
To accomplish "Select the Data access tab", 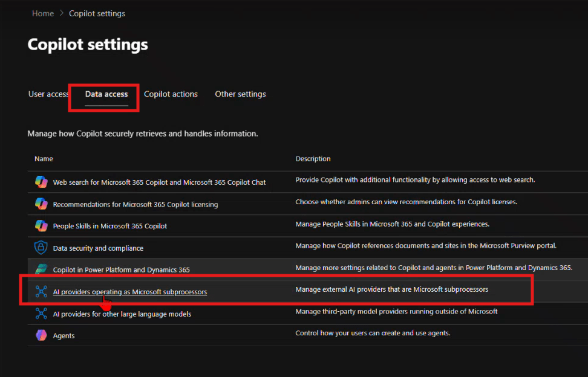I will [x=106, y=94].
